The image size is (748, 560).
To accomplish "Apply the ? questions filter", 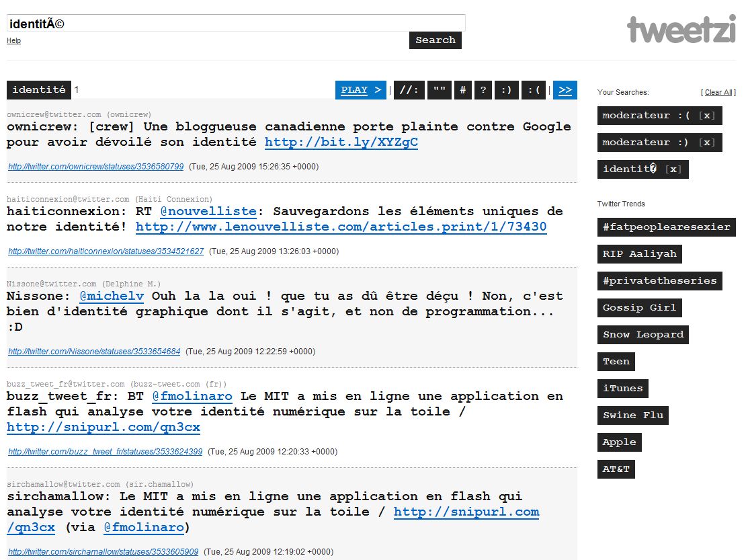I will coord(483,89).
